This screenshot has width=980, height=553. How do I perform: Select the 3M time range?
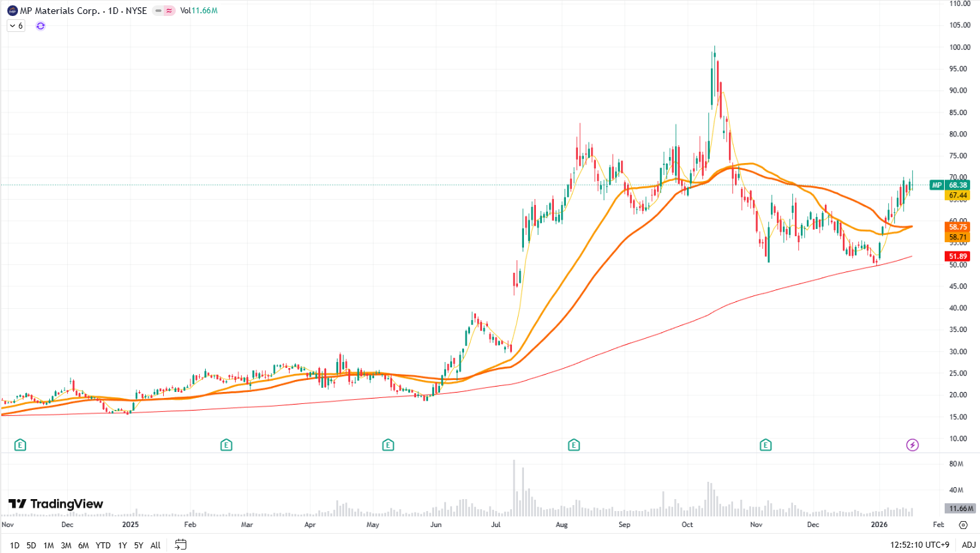[x=66, y=545]
